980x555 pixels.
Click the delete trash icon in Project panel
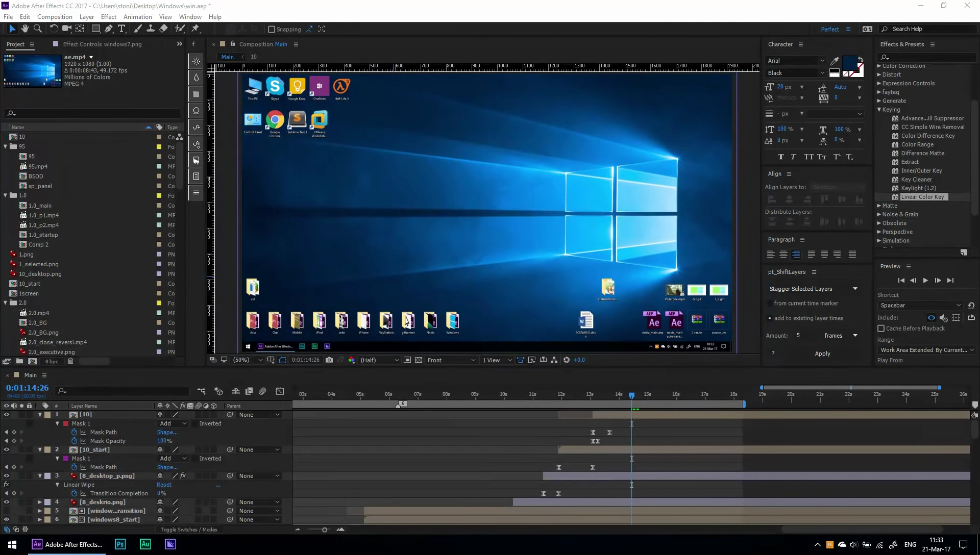point(71,361)
